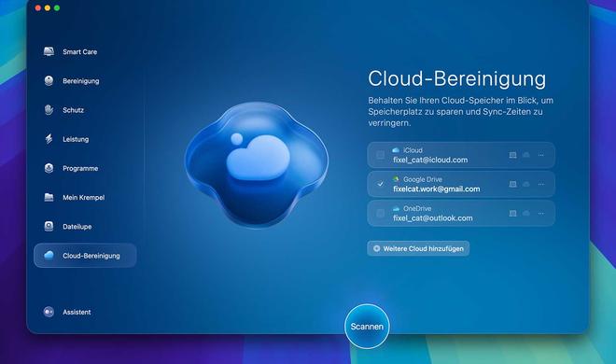
Task: Click the laptop icon in the iCloud row
Action: click(512, 155)
